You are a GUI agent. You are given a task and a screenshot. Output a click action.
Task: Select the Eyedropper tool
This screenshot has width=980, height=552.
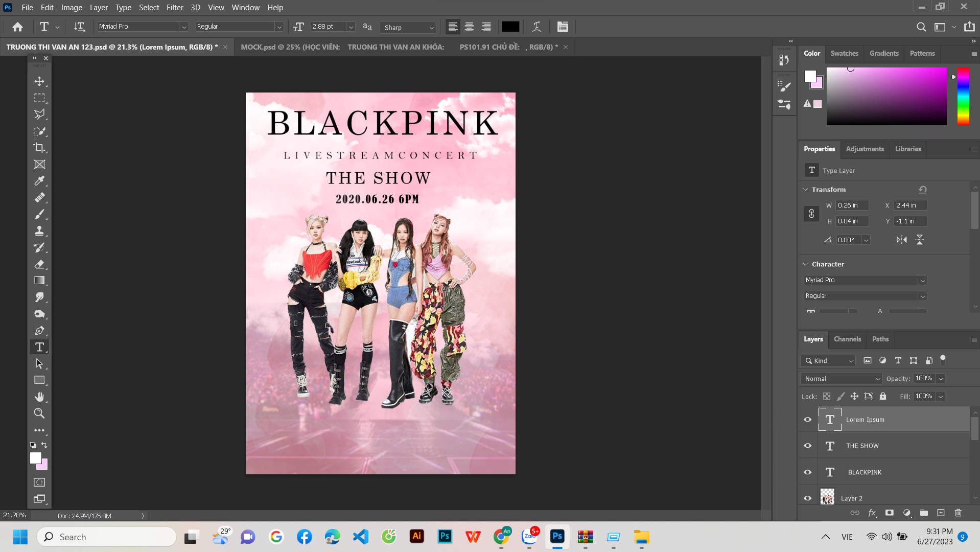pos(39,181)
